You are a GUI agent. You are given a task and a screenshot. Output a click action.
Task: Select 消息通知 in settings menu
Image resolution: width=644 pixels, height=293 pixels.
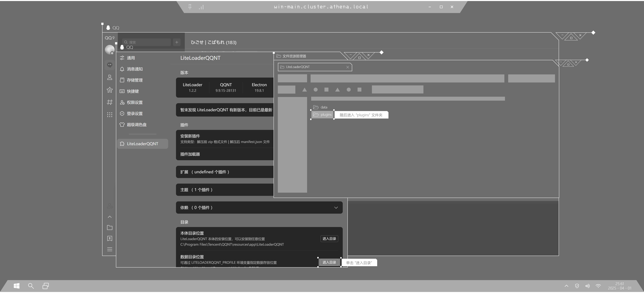click(143, 69)
